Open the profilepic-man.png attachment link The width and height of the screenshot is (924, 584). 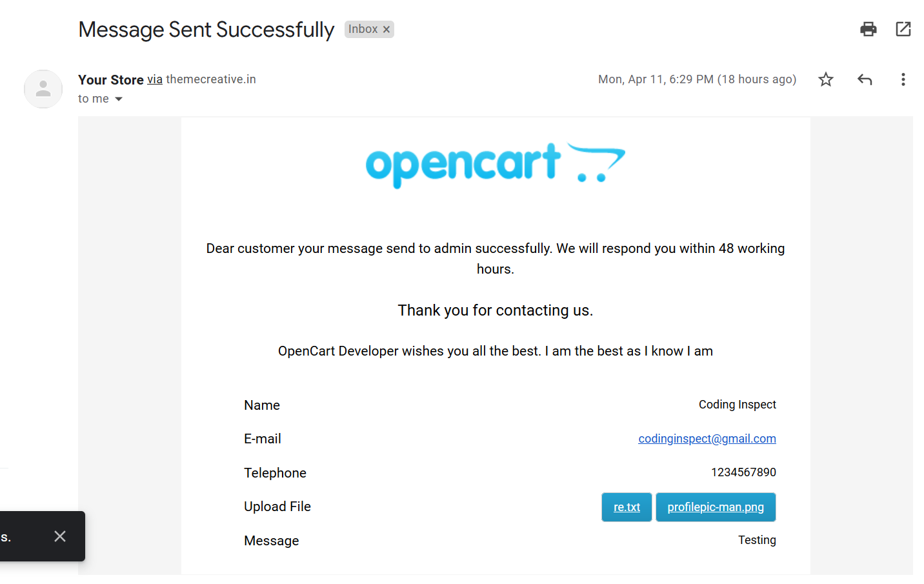point(715,507)
